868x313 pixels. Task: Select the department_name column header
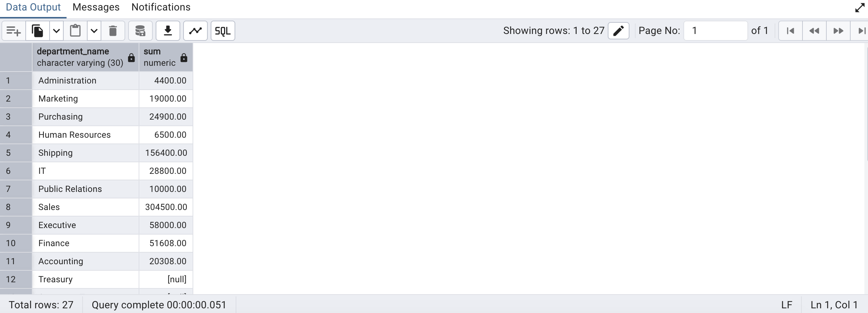[x=80, y=57]
